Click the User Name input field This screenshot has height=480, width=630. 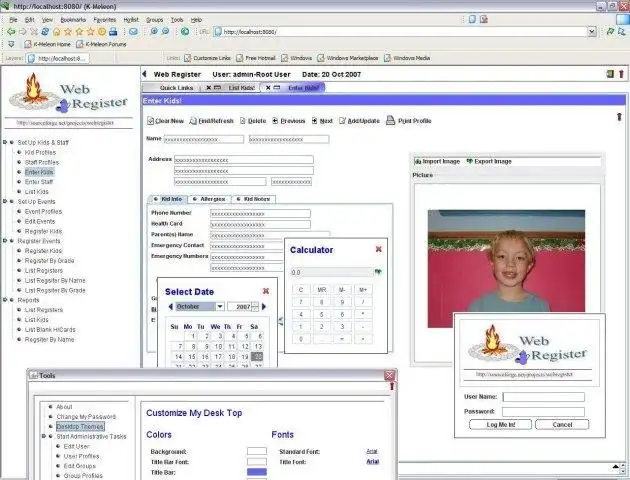pos(544,397)
